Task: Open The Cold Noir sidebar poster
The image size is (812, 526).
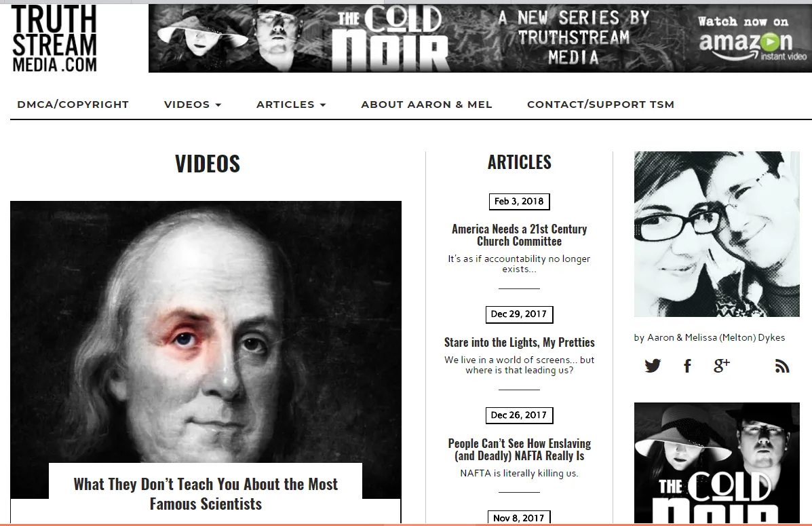Action: coord(717,463)
